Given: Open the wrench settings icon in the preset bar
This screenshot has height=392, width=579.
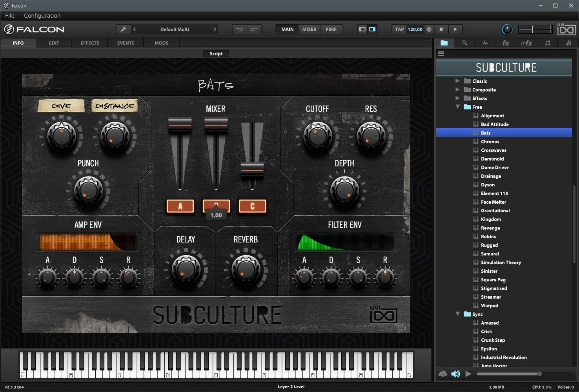Looking at the screenshot, I should [x=123, y=29].
